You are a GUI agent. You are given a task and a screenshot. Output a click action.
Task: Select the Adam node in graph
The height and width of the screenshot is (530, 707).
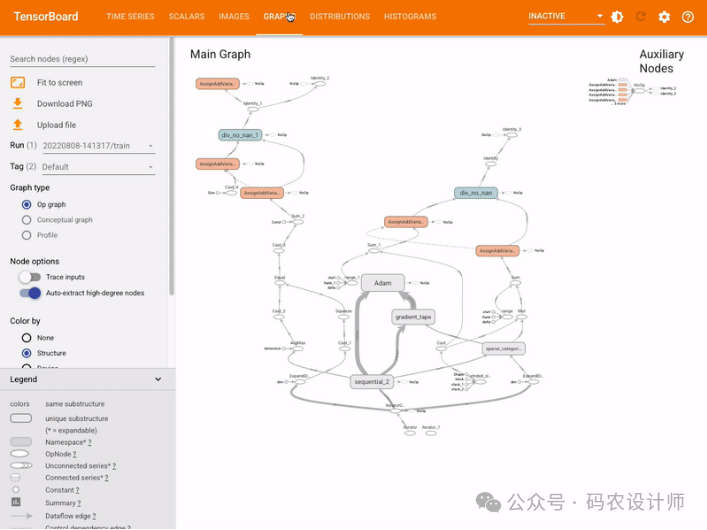click(x=382, y=283)
